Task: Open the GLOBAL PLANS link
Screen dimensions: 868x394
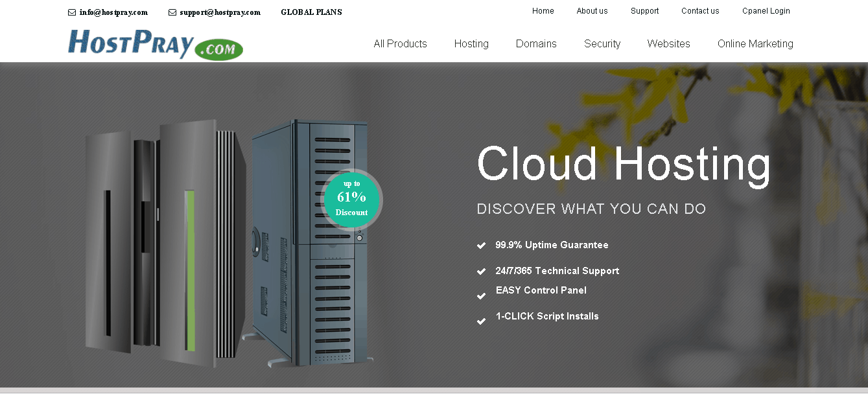Action: (x=311, y=12)
